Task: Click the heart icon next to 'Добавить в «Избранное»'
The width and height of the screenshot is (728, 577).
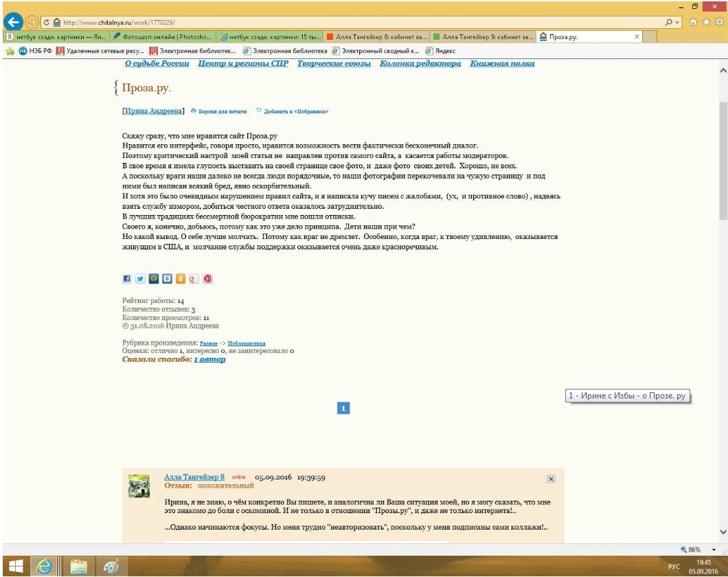Action: pos(259,110)
